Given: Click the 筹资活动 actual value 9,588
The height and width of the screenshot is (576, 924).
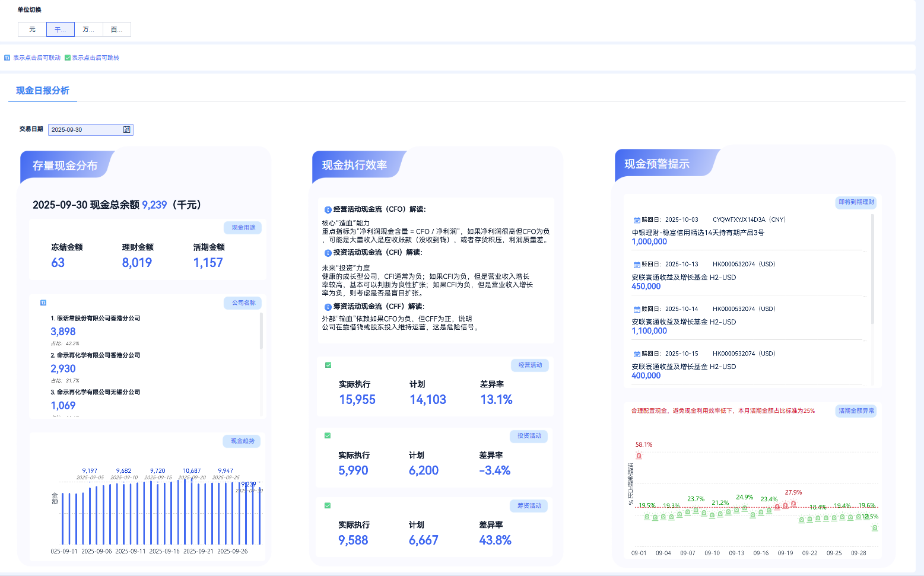Looking at the screenshot, I should tap(353, 540).
